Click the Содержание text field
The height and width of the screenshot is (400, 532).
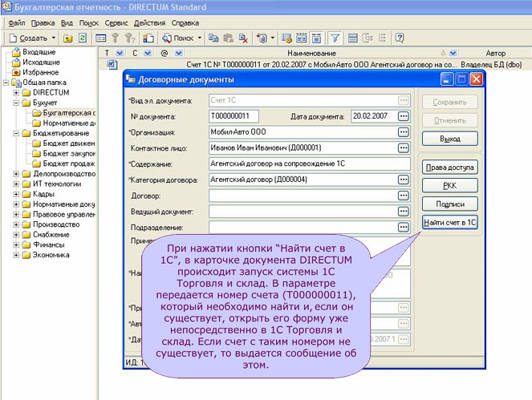click(310, 164)
